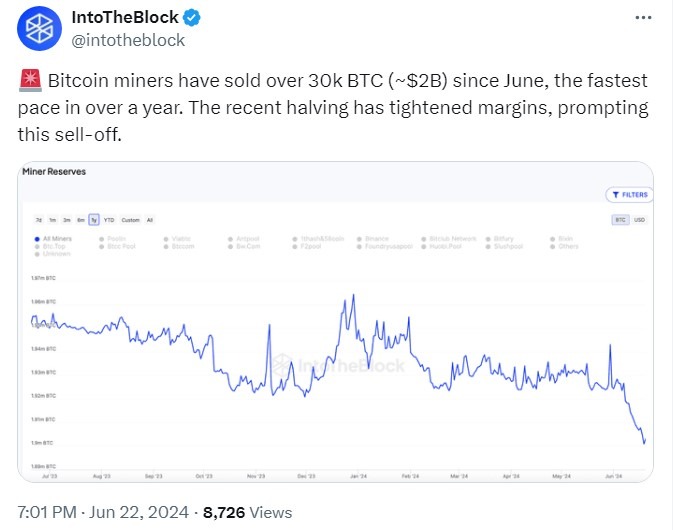Toggle the Binance legend series

pyautogui.click(x=377, y=238)
